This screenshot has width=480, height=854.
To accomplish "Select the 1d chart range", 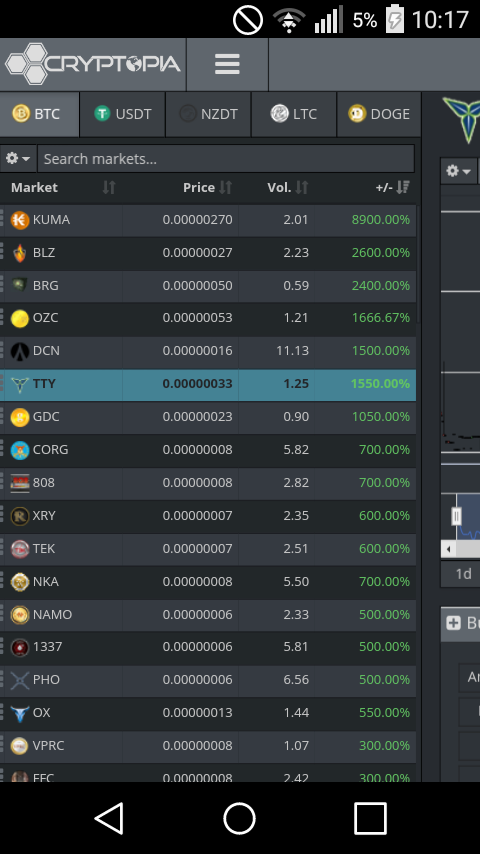I will click(x=463, y=574).
